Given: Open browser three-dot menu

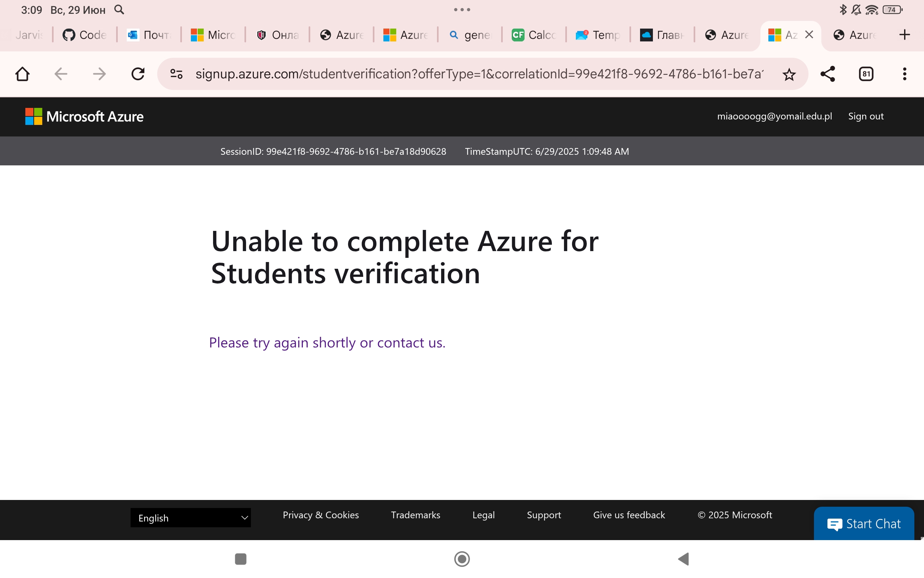Looking at the screenshot, I should pyautogui.click(x=904, y=74).
